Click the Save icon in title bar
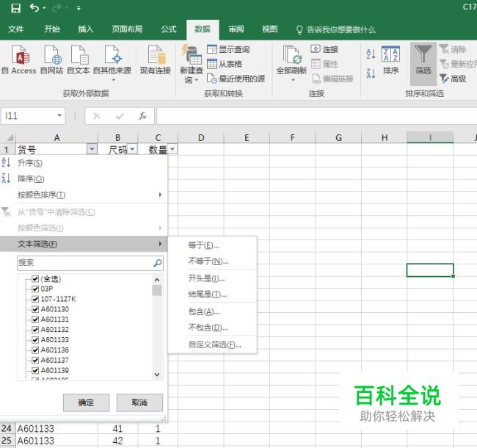Viewport: 477px width, 448px height. pos(15,8)
